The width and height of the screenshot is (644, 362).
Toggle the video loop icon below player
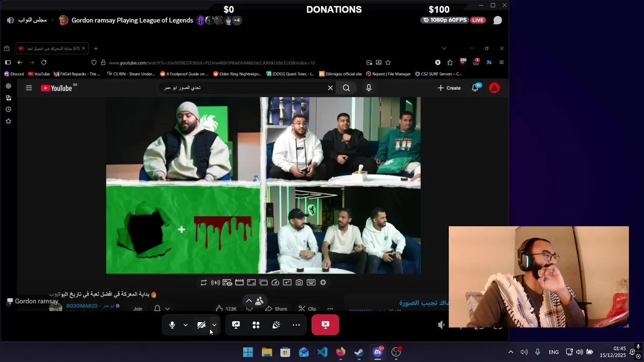[x=203, y=283]
